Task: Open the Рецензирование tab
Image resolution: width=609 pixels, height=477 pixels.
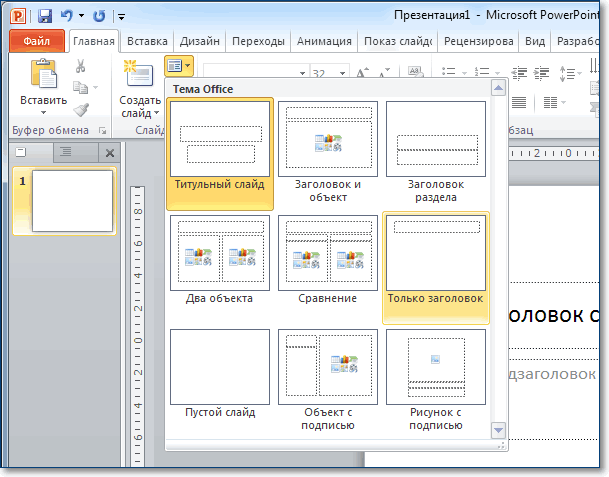Action: coord(478,41)
